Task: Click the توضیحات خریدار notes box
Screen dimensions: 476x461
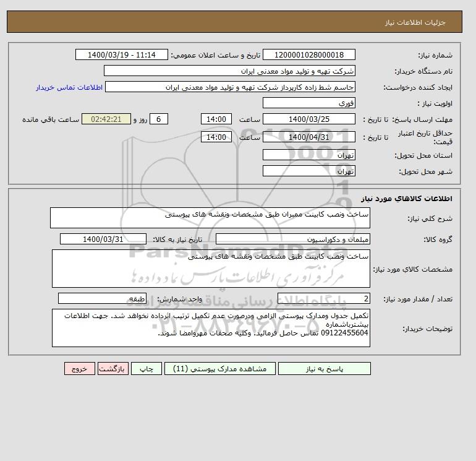Action: (211, 328)
